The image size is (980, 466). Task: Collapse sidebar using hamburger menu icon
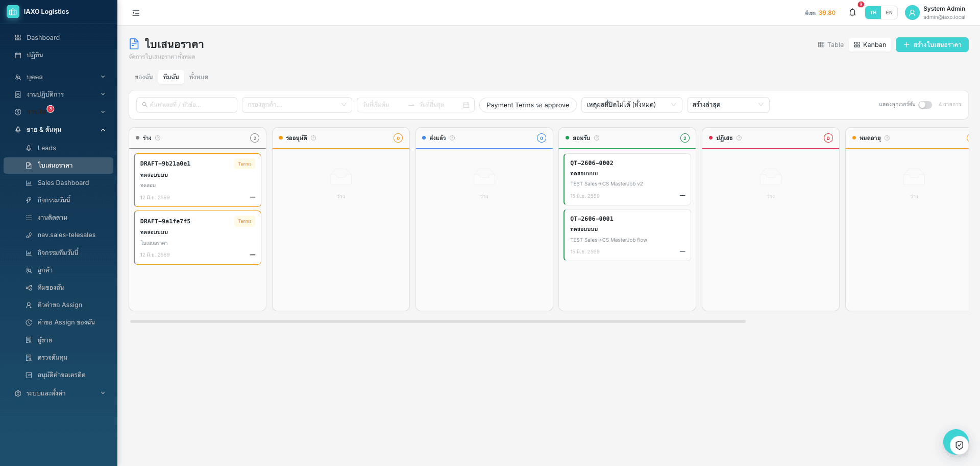tap(136, 13)
